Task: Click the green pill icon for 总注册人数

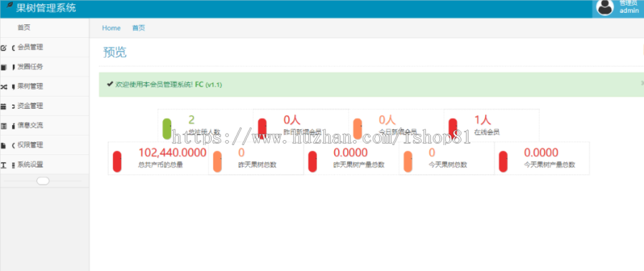Action: click(x=167, y=129)
